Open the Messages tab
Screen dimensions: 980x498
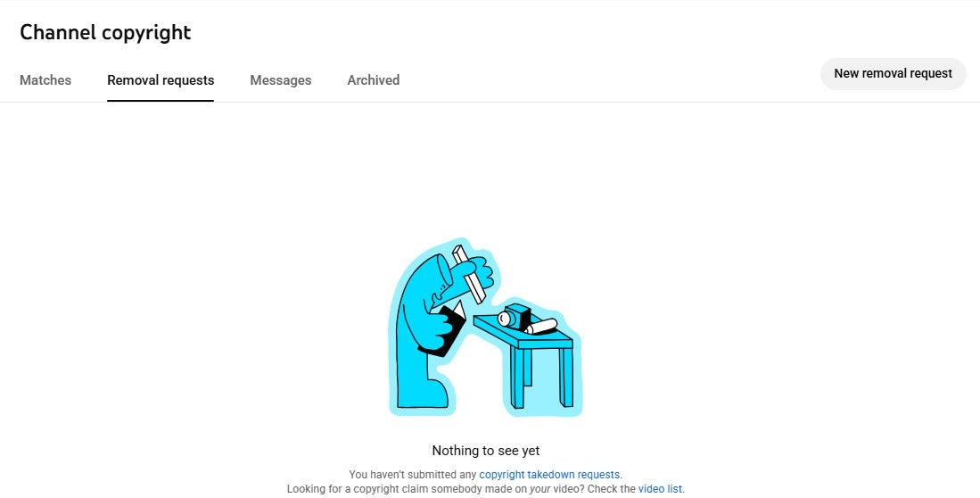click(x=281, y=80)
